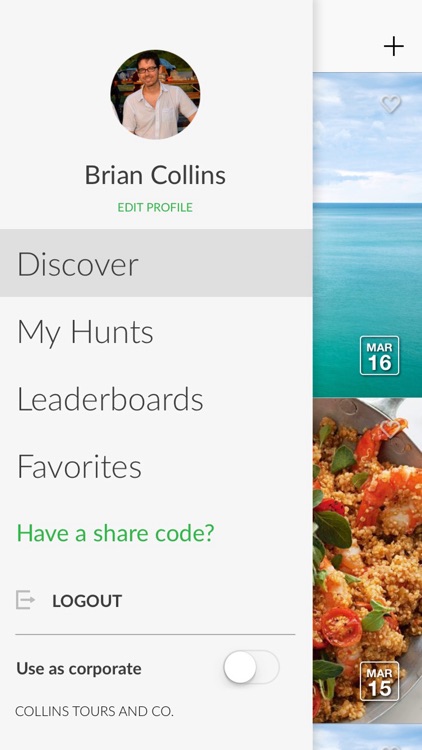Open the MAR 15 date badge
This screenshot has width=422, height=750.
pyautogui.click(x=379, y=681)
